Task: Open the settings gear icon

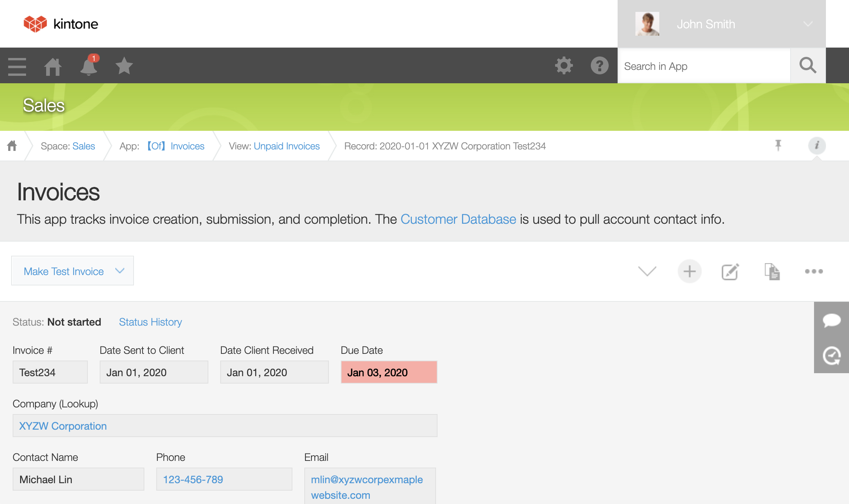Action: click(564, 66)
